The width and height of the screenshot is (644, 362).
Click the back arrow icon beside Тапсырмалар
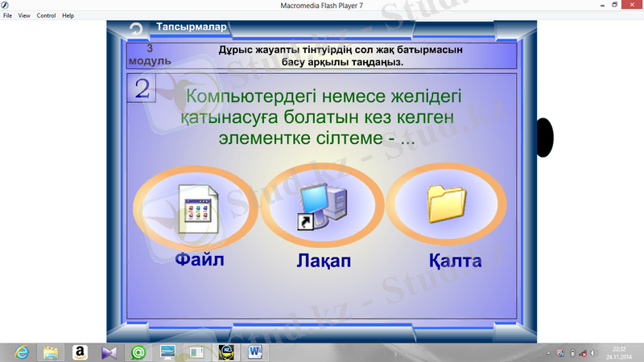(x=137, y=30)
